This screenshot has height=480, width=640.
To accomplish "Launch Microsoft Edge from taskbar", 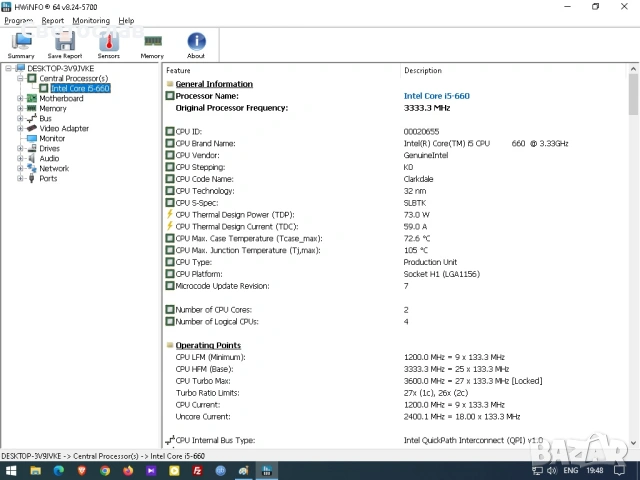I will [59, 471].
